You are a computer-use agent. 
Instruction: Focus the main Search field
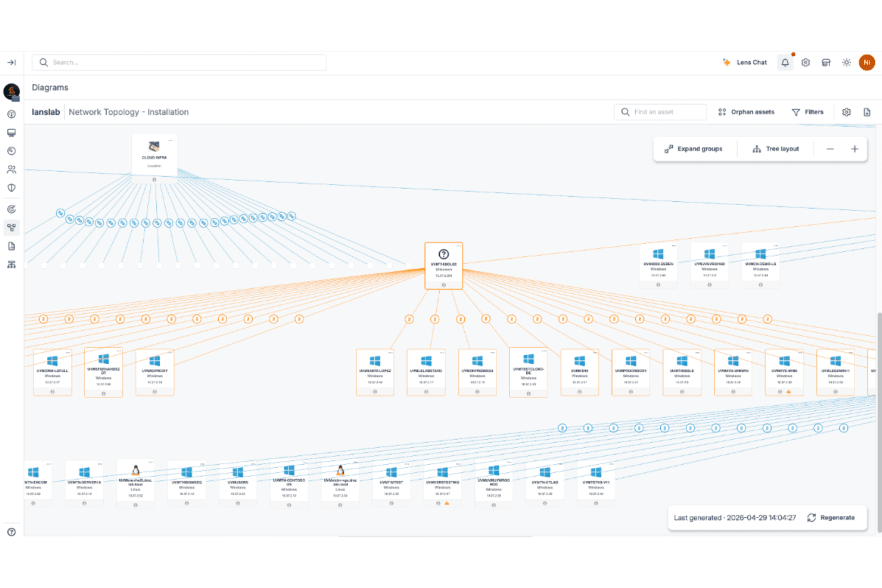click(179, 63)
